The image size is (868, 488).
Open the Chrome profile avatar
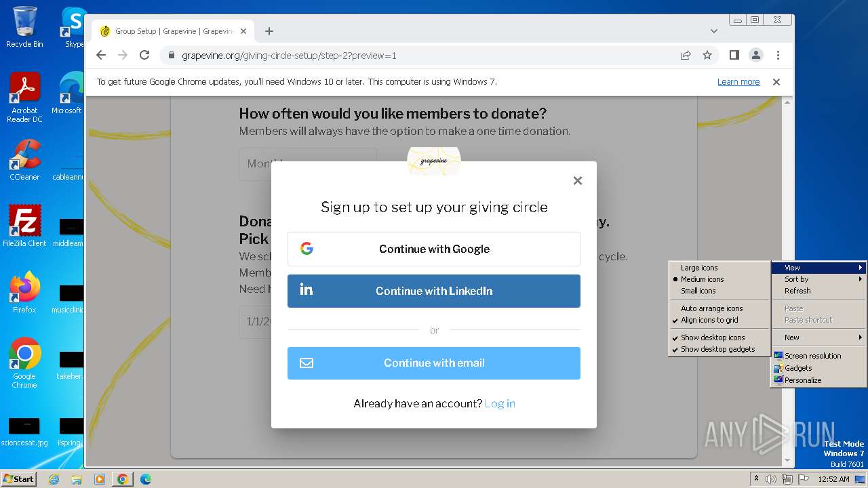click(755, 55)
